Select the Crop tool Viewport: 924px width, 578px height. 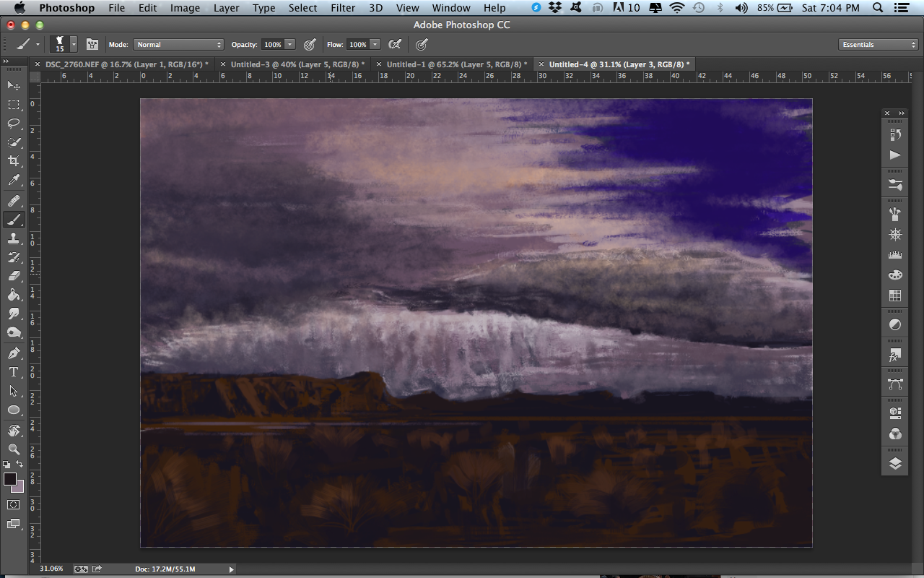14,161
